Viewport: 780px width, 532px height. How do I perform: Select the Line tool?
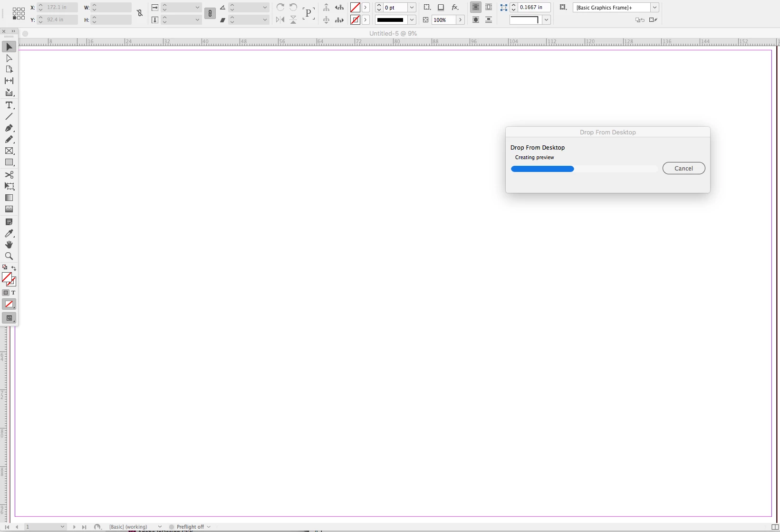click(x=9, y=116)
